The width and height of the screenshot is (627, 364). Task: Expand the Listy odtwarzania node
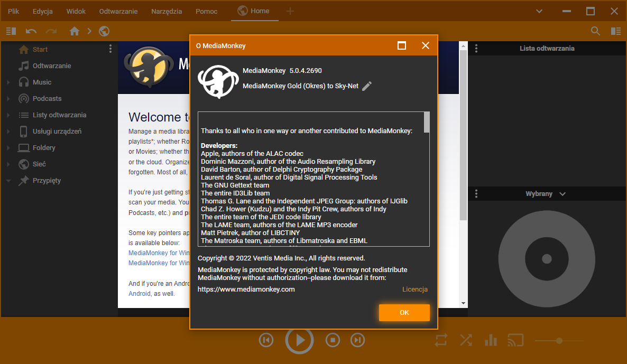(x=8, y=115)
